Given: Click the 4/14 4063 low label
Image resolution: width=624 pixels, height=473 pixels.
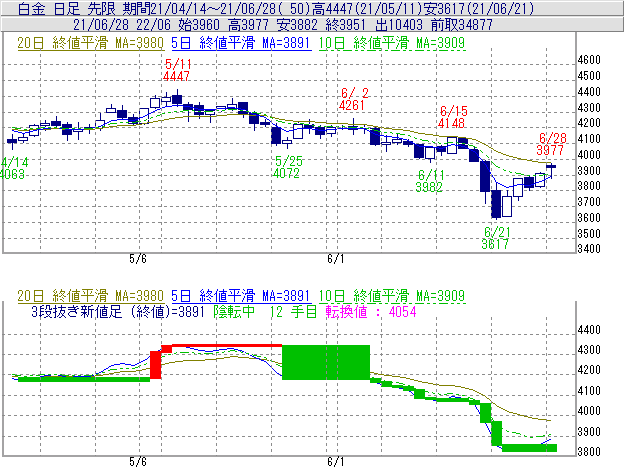Looking at the screenshot, I should [x=13, y=168].
